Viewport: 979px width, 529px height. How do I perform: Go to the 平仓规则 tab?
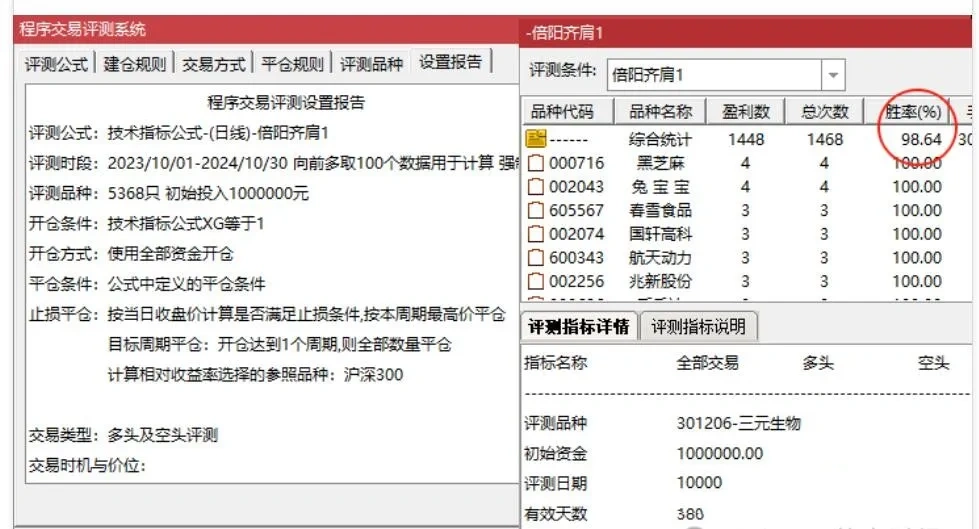tap(292, 64)
